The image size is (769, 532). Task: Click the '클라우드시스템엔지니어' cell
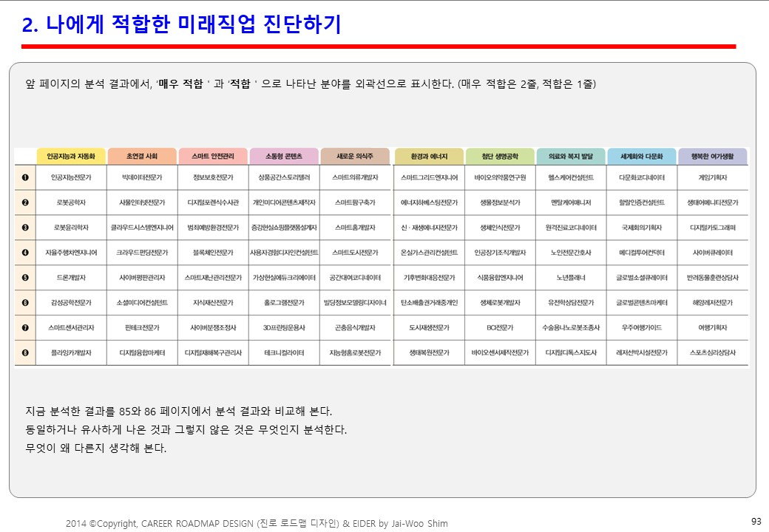[x=142, y=228]
